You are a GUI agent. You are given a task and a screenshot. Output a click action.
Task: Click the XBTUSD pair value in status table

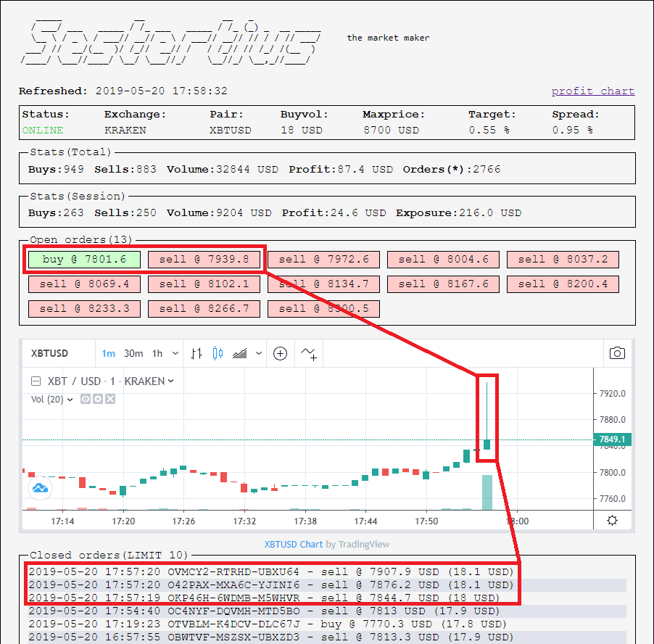click(231, 130)
